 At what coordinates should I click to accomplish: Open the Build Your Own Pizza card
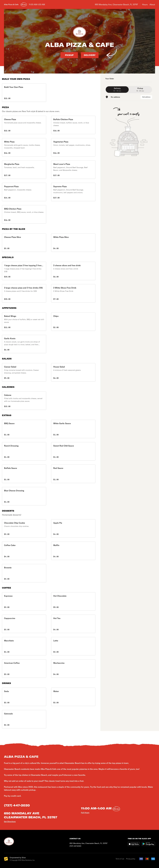point(24,93)
